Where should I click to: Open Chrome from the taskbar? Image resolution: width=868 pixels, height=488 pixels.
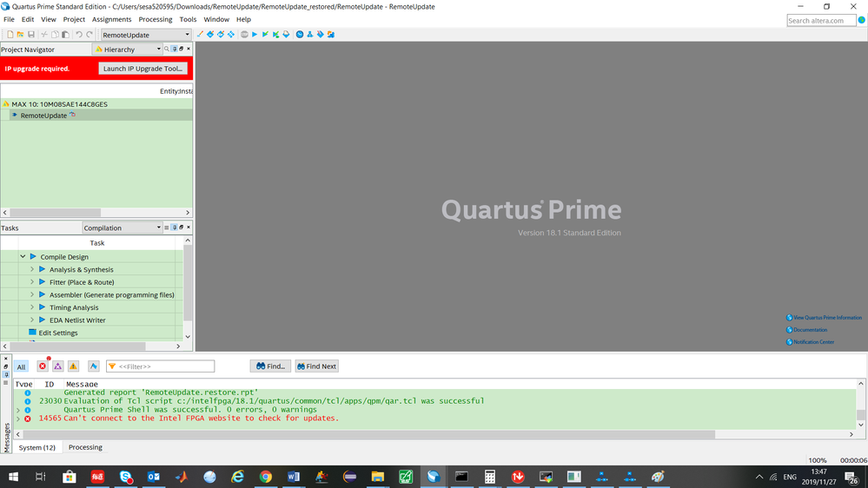click(266, 477)
